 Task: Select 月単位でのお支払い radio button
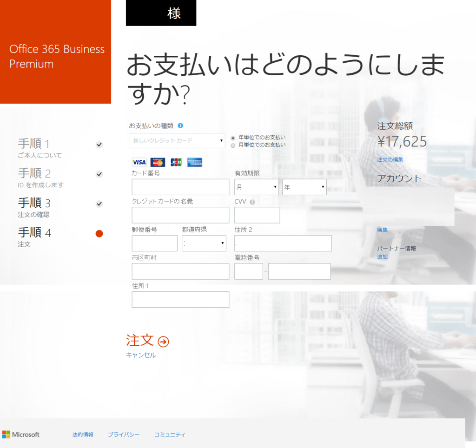[x=233, y=145]
